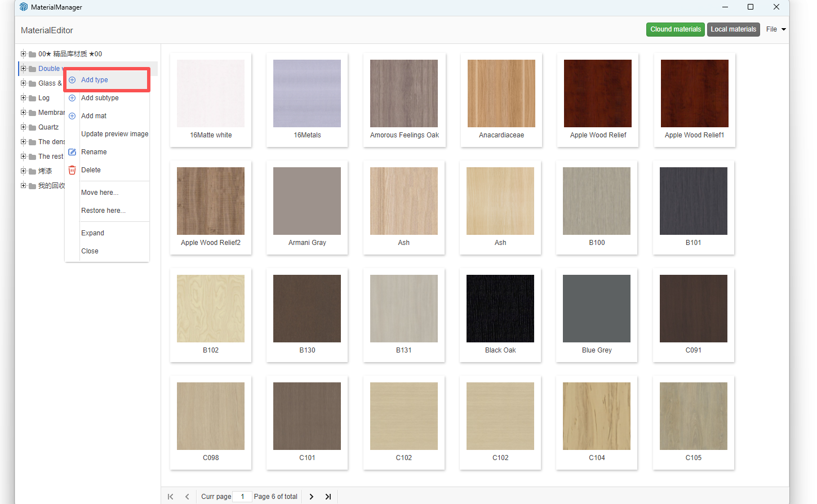Switch to Local materials button
The image size is (817, 504).
click(x=733, y=29)
